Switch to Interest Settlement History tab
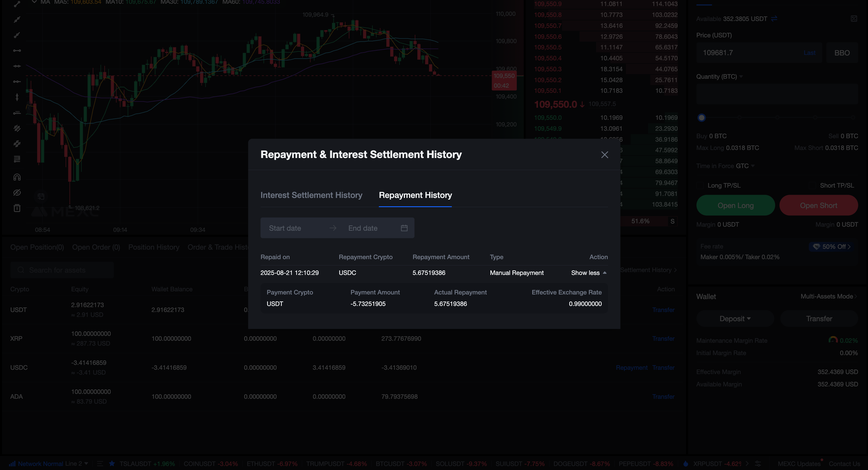 point(311,195)
